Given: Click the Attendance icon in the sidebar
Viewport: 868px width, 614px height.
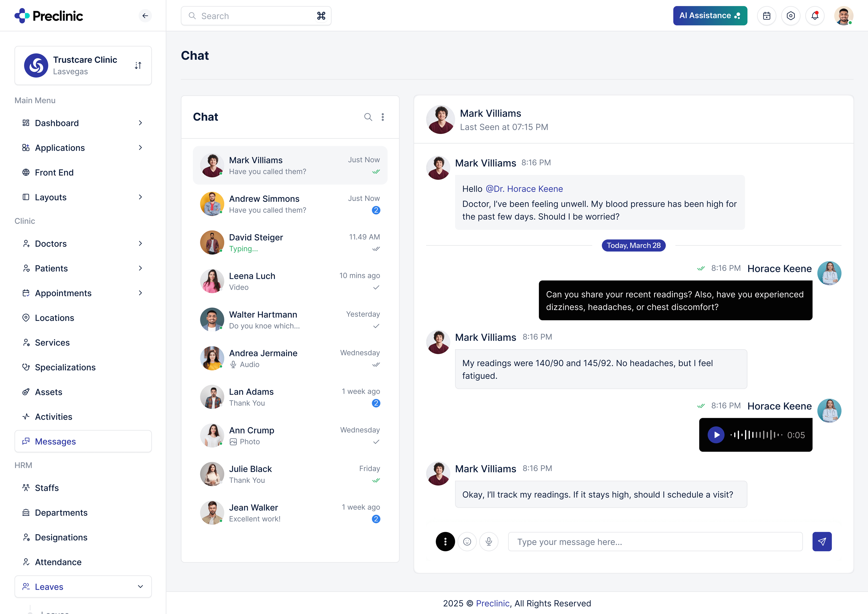Looking at the screenshot, I should (x=26, y=562).
